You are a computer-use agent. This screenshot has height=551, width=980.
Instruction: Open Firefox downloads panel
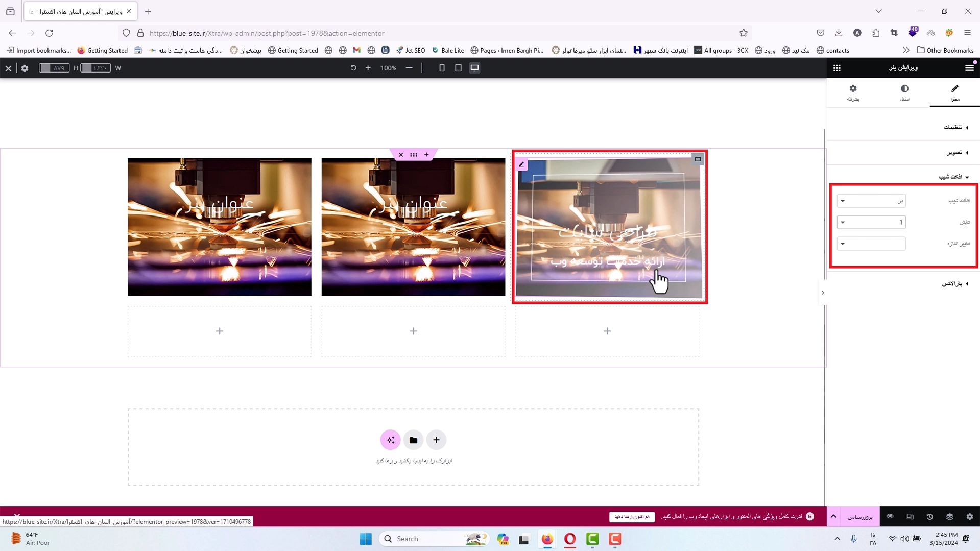[x=839, y=33]
